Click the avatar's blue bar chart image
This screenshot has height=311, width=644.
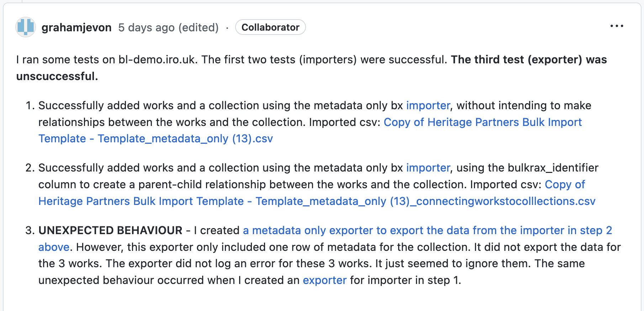pos(25,27)
